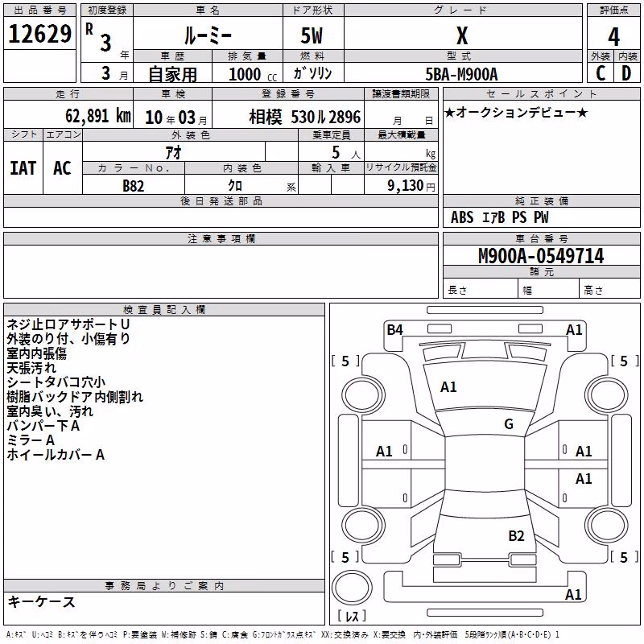Click the air conditioner value AC
The height and width of the screenshot is (644, 644).
(63, 168)
